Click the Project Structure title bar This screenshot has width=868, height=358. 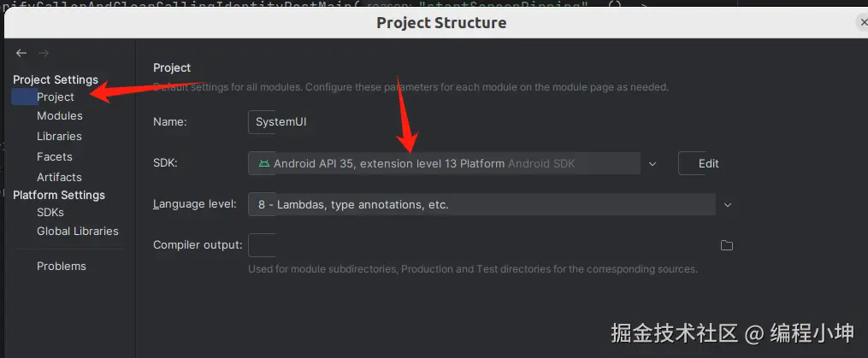coord(441,23)
